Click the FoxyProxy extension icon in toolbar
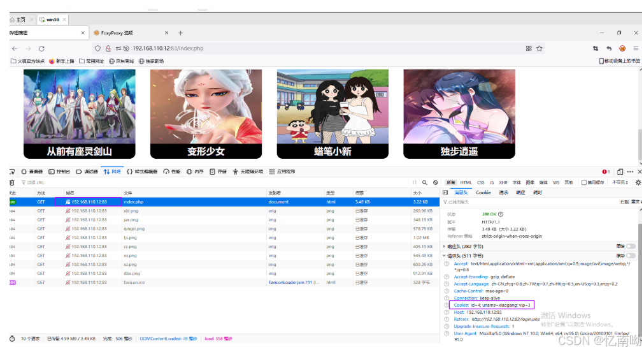 (622, 48)
